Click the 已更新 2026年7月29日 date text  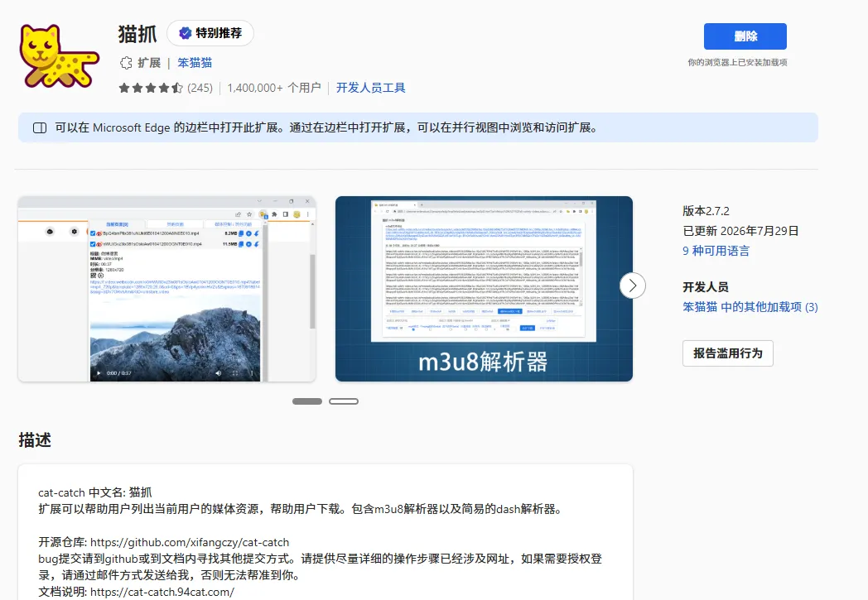[x=740, y=231]
